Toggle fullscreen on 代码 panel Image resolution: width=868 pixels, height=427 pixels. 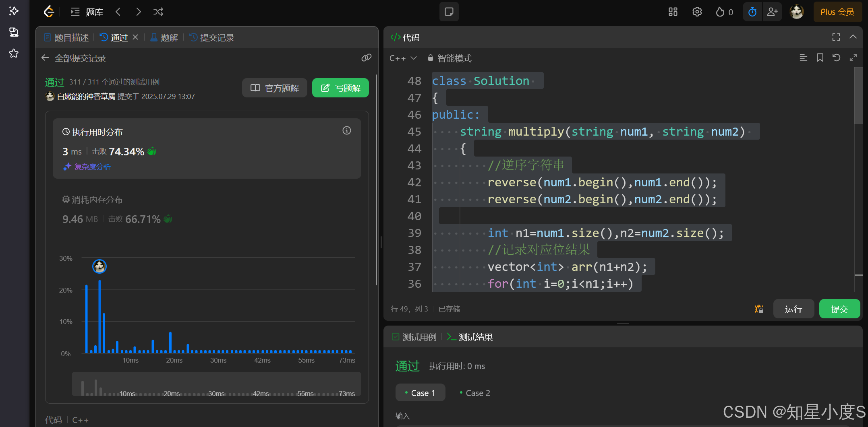[836, 37]
